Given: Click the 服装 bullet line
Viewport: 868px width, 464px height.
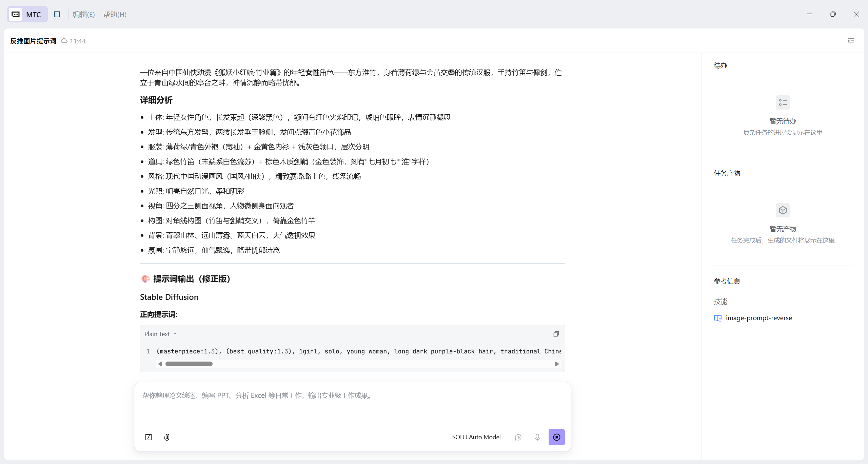Looking at the screenshot, I should pos(258,147).
